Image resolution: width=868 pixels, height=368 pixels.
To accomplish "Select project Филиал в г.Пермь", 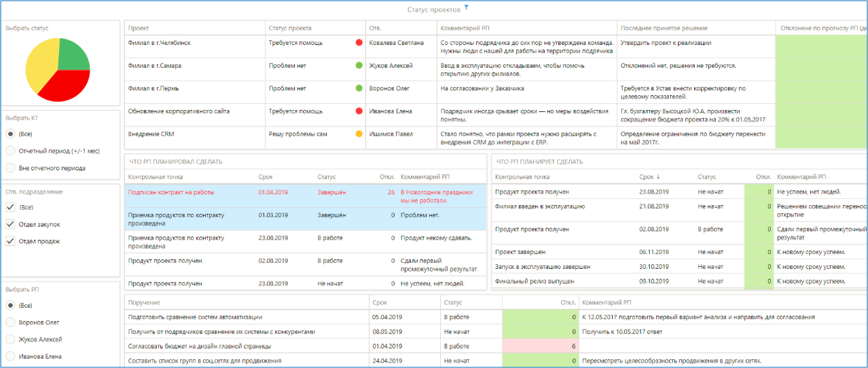I will point(153,88).
